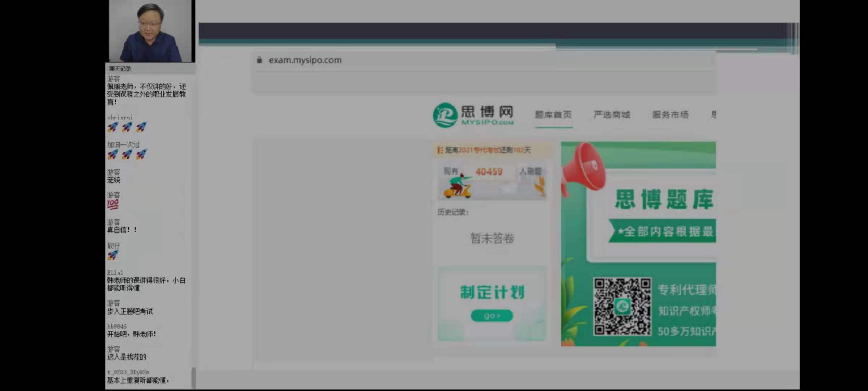The width and height of the screenshot is (868, 391).
Task: Switch to 严选商城 tab
Action: coord(612,115)
